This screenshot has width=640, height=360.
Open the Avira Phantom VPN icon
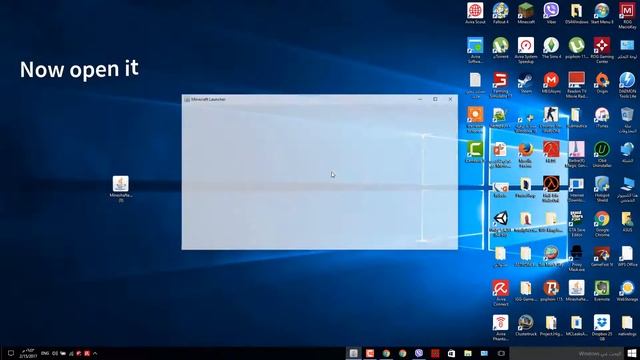pos(500,327)
